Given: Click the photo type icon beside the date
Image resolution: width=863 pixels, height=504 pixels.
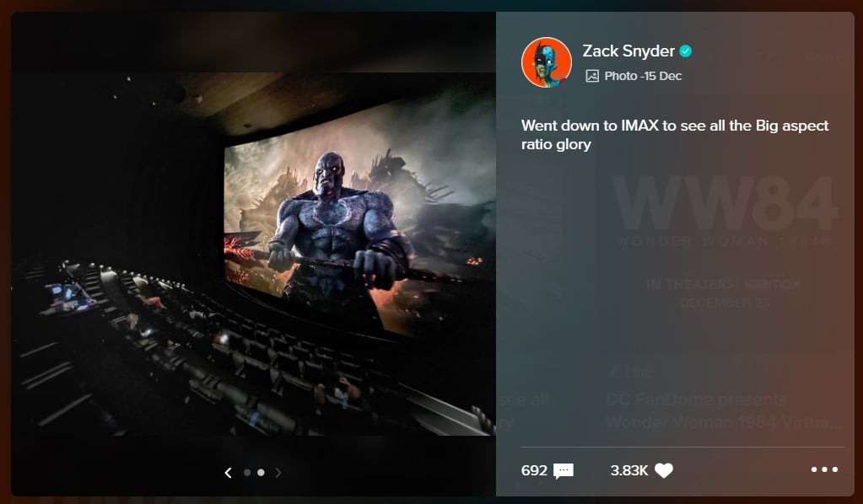Looking at the screenshot, I should (592, 76).
